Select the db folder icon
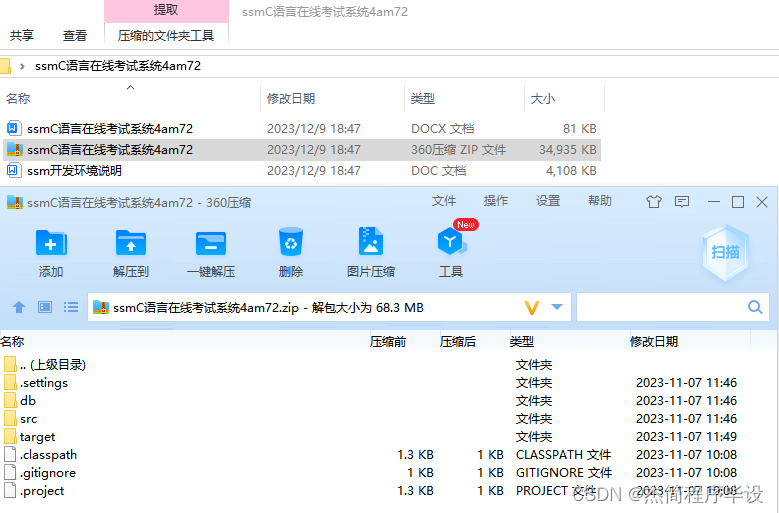The image size is (779, 513). point(10,400)
